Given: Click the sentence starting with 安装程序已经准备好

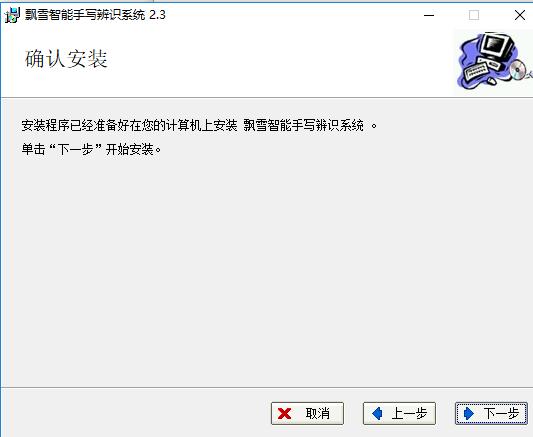Looking at the screenshot, I should pos(199,125).
